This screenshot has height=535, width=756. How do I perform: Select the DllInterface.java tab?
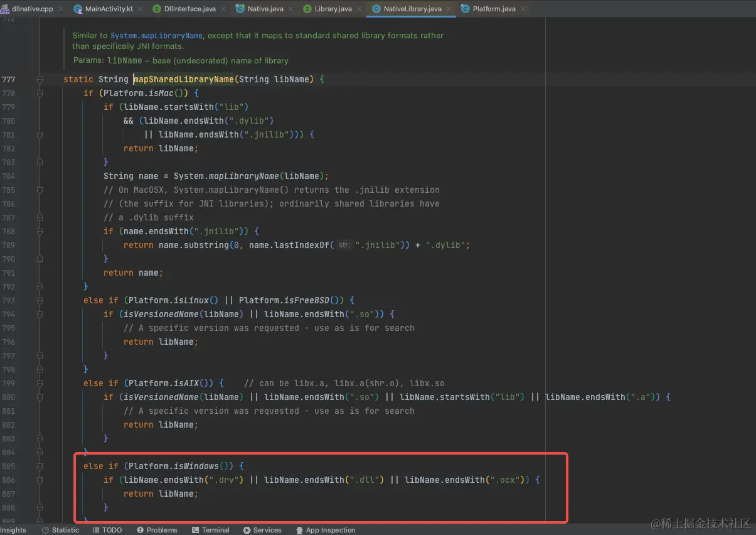pyautogui.click(x=191, y=9)
